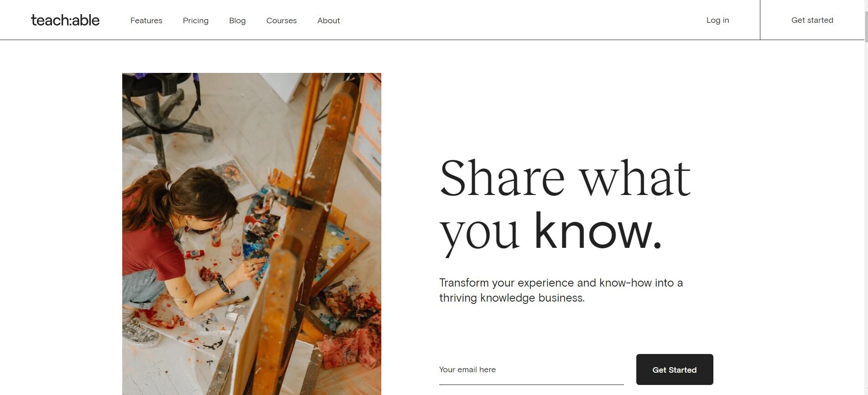Click the Share what you know headline
The width and height of the screenshot is (868, 395).
point(565,205)
